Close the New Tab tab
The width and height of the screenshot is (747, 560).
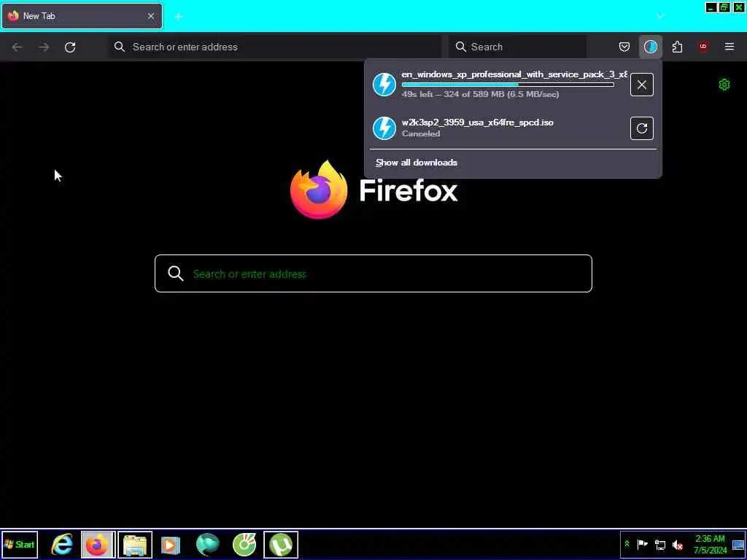[x=150, y=16]
